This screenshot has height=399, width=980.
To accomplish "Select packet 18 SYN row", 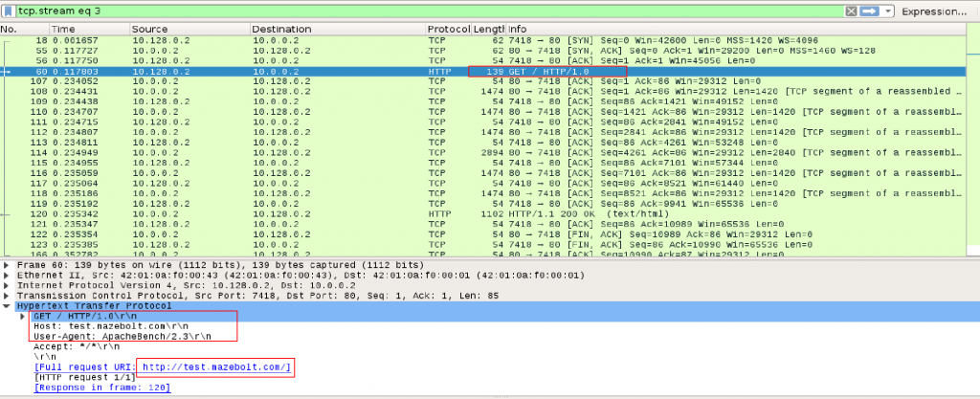I will point(483,40).
